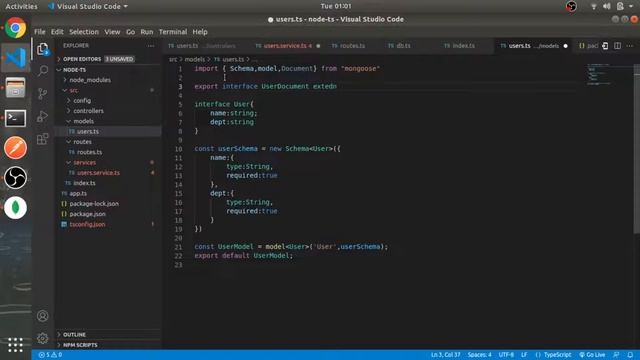Open the volume control in top bar

click(607, 6)
